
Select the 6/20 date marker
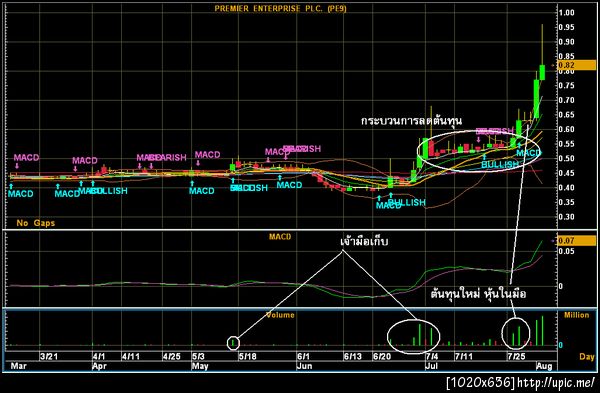(x=382, y=357)
